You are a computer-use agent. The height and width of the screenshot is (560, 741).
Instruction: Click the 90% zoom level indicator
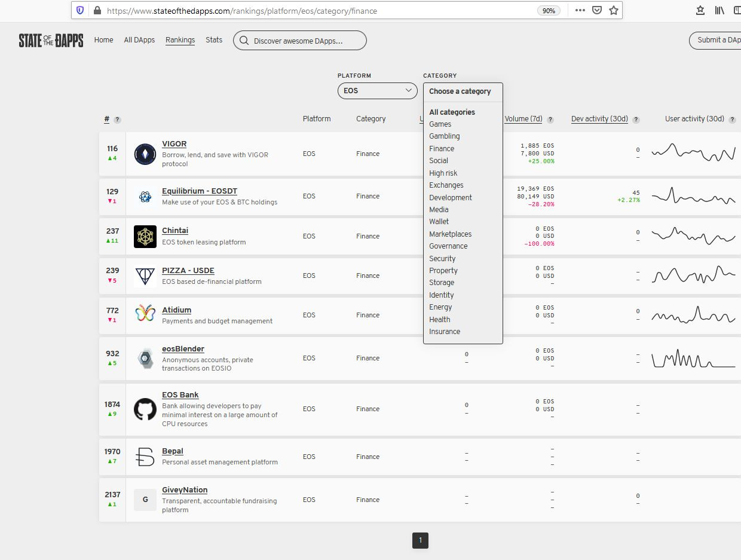[x=548, y=10]
